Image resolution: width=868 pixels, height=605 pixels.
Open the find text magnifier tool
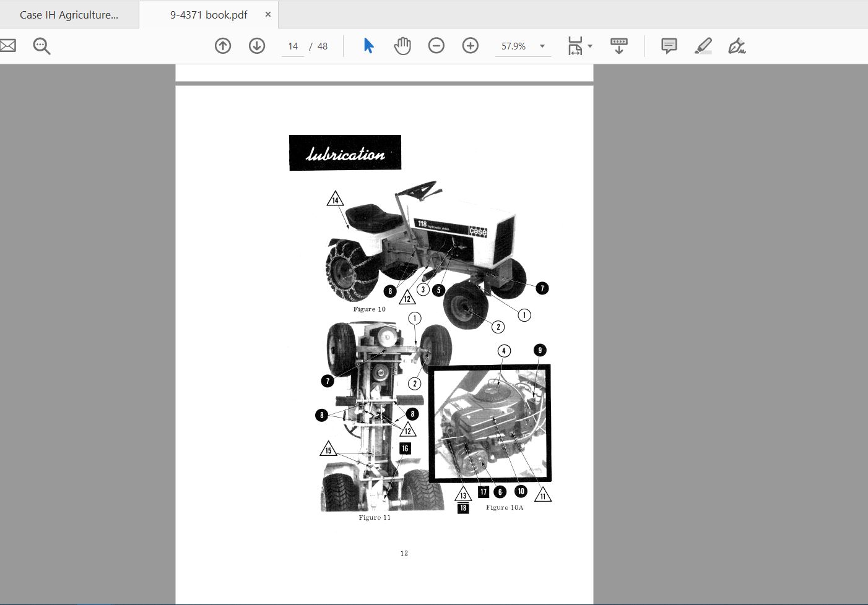[41, 46]
